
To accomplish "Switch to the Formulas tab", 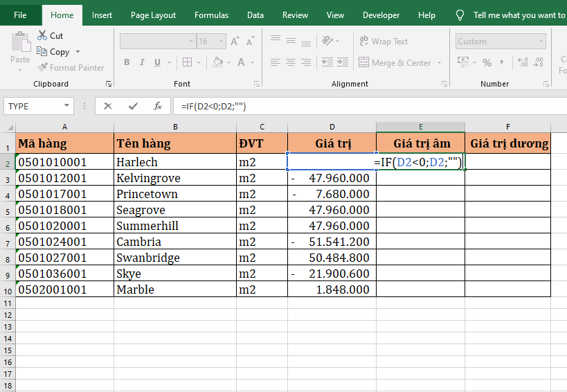I will pyautogui.click(x=211, y=15).
